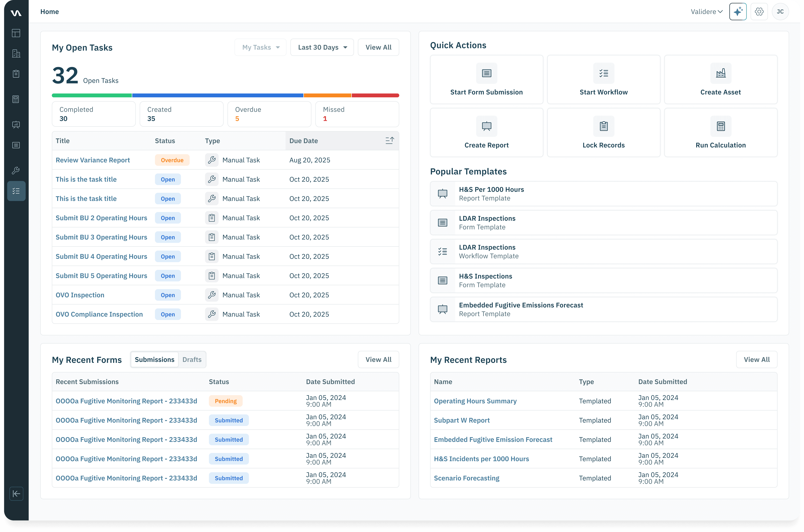Screen dimensions: 804x532
Task: Click the green completed progress bar segment
Action: (x=92, y=96)
